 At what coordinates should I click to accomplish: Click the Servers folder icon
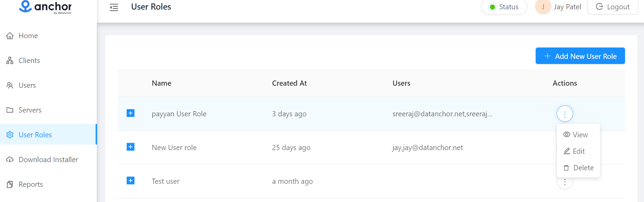coord(10,110)
